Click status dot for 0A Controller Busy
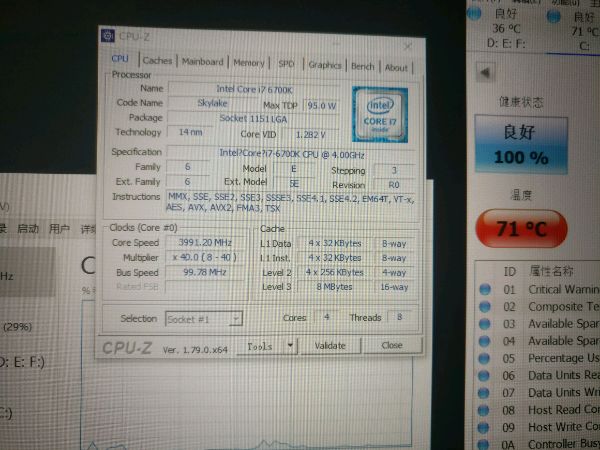The image size is (600, 450). [483, 444]
